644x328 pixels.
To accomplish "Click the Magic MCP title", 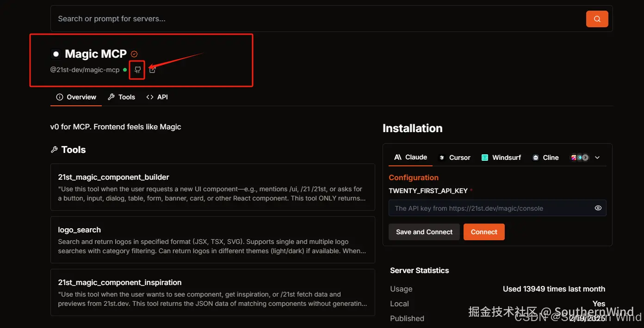I will coord(96,54).
